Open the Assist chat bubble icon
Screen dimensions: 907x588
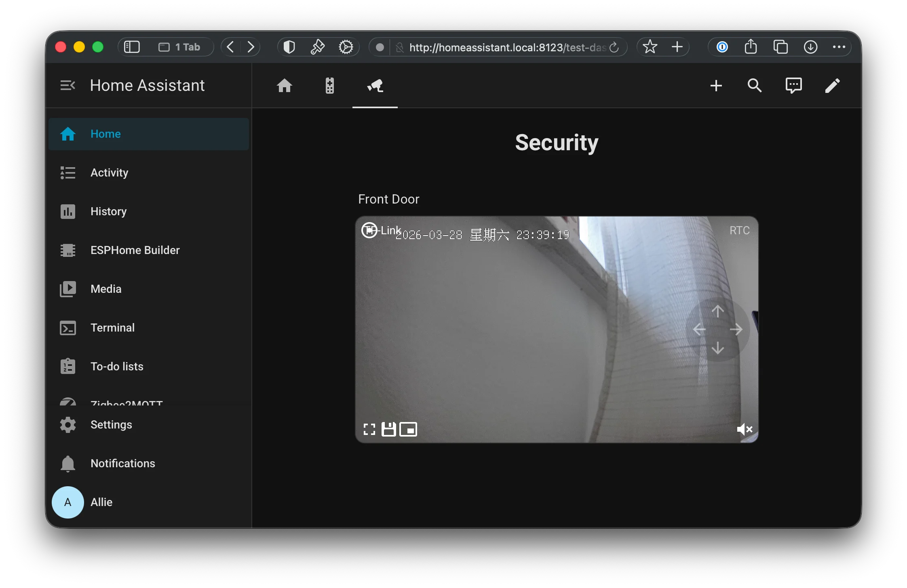[793, 86]
